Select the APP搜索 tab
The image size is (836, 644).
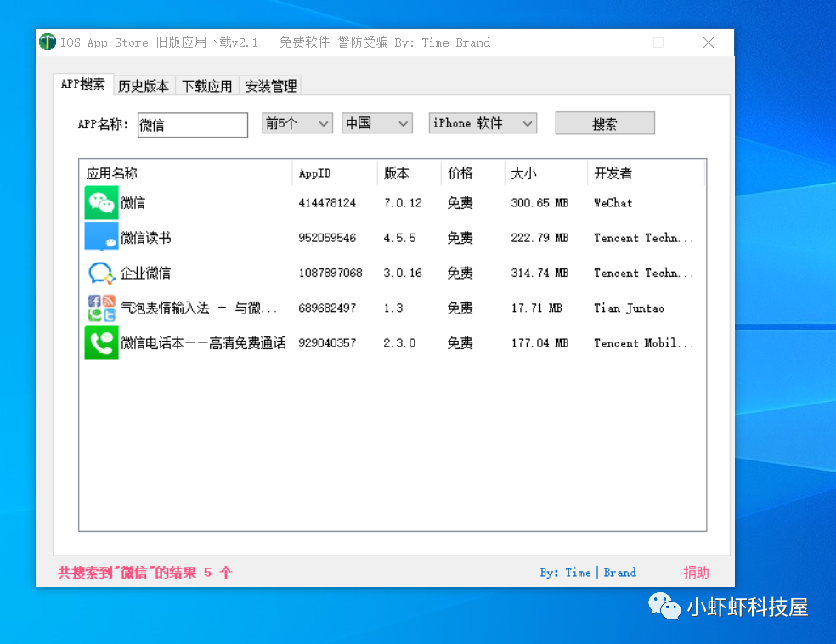click(x=83, y=85)
